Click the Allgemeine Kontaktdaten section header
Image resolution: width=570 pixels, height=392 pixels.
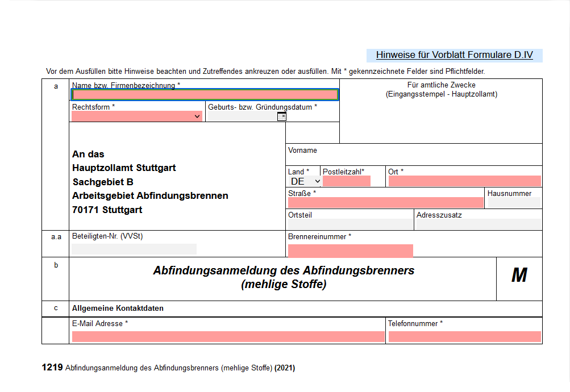coord(117,308)
